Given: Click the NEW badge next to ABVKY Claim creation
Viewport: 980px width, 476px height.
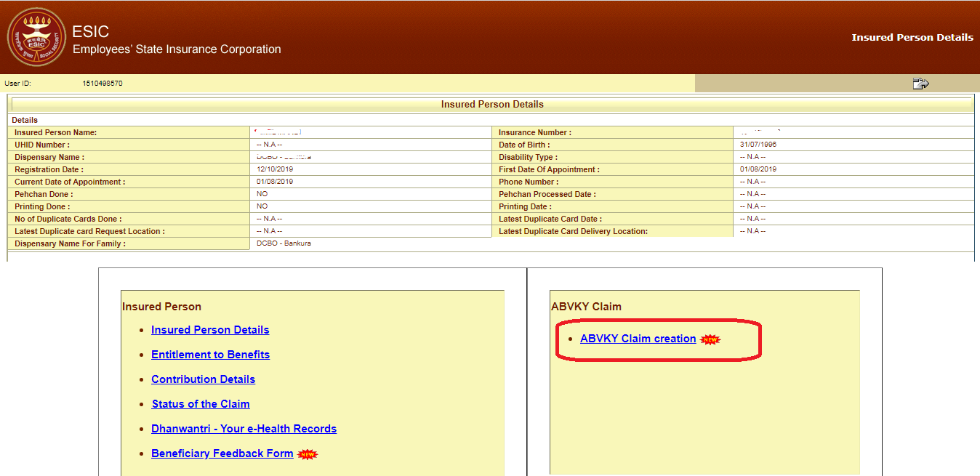Looking at the screenshot, I should click(x=710, y=339).
